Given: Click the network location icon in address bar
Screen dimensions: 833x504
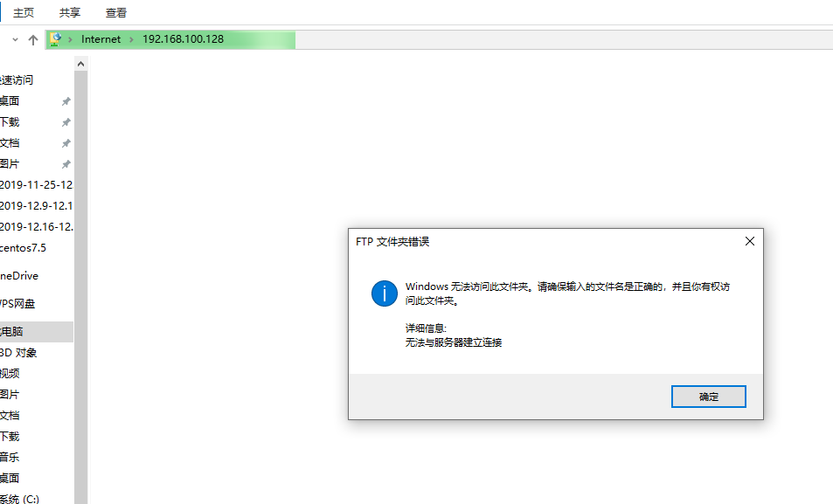Looking at the screenshot, I should click(55, 39).
